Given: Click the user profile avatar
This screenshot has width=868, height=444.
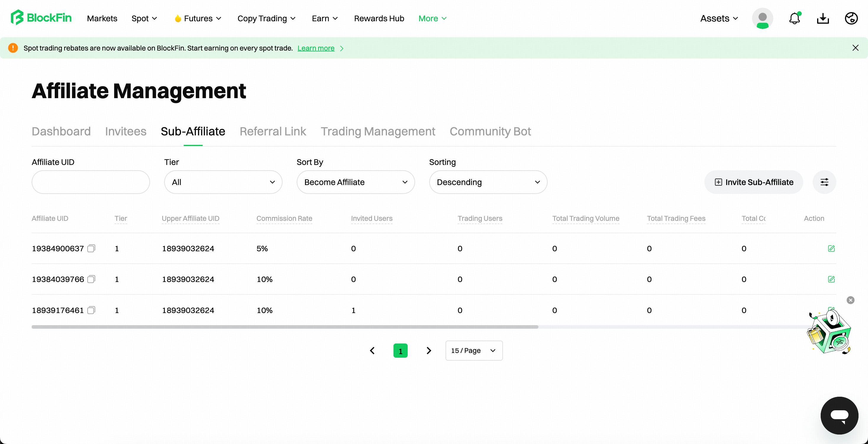Looking at the screenshot, I should [x=762, y=18].
